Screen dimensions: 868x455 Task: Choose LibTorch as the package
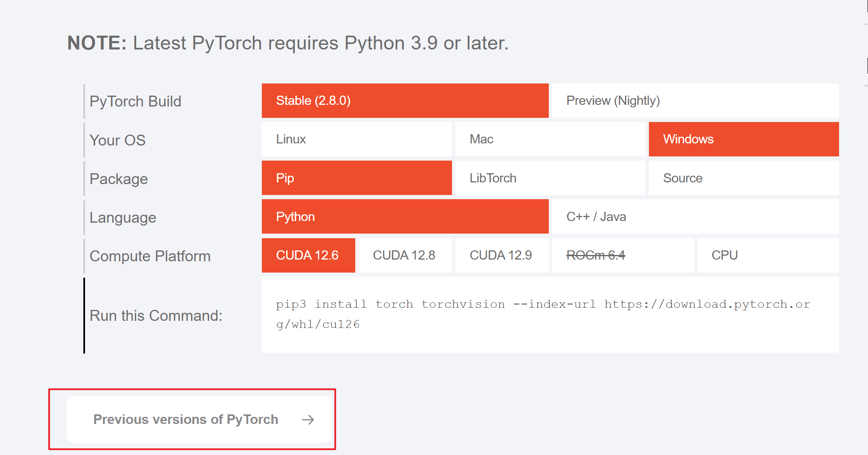tap(550, 178)
